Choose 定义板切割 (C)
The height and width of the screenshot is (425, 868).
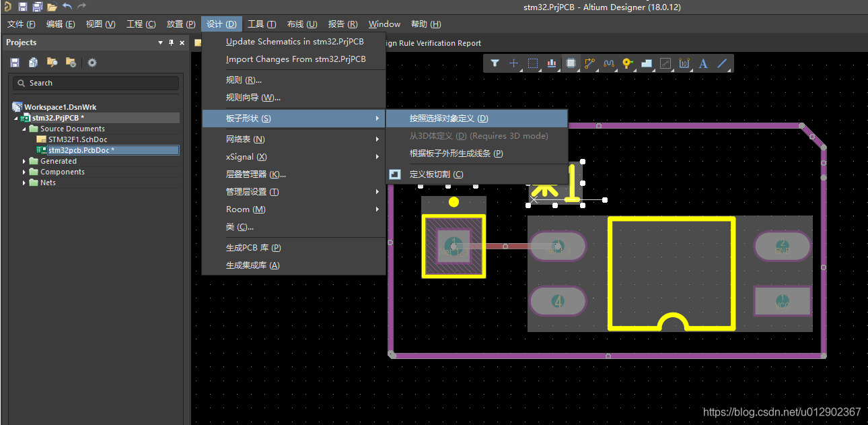coord(477,174)
